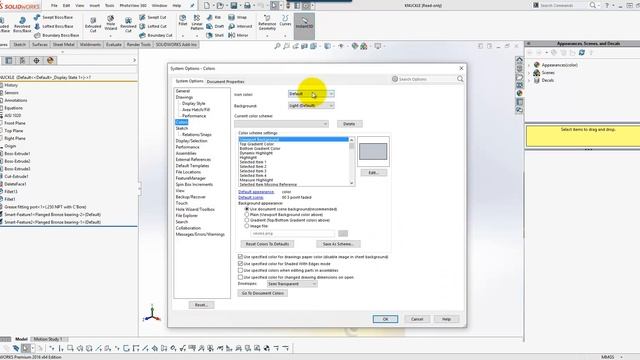Click the Edit button under color swatch

pos(373,173)
